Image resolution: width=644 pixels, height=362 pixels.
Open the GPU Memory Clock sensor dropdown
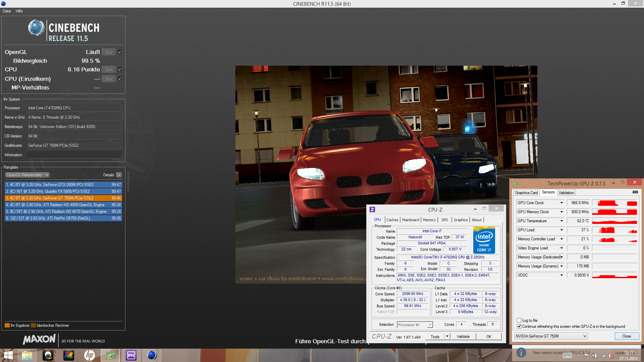561,212
